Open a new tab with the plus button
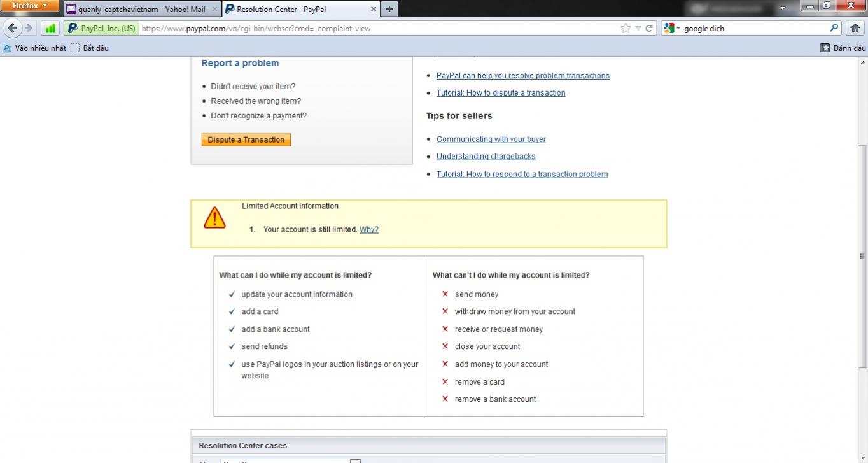Screen dimensions: 868x463 tap(389, 9)
